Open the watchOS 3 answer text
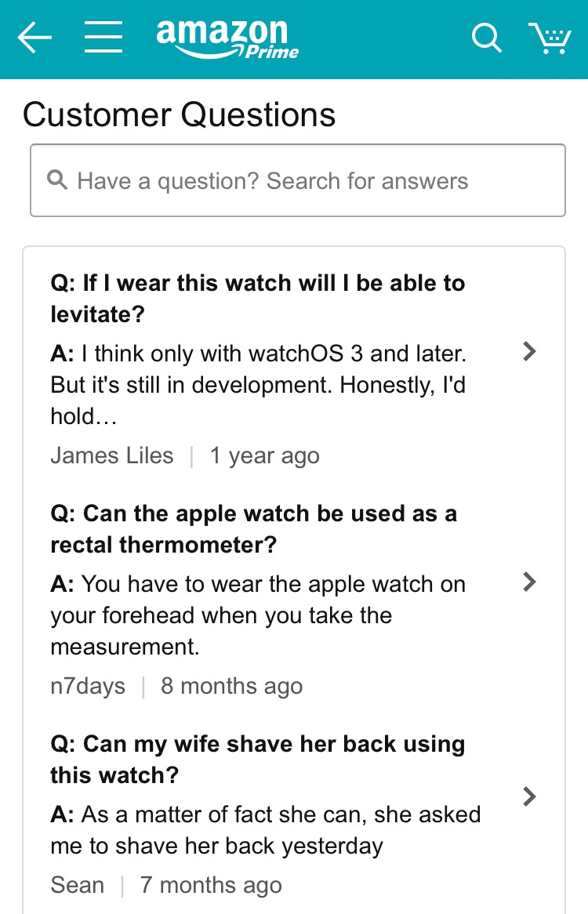 (x=259, y=385)
